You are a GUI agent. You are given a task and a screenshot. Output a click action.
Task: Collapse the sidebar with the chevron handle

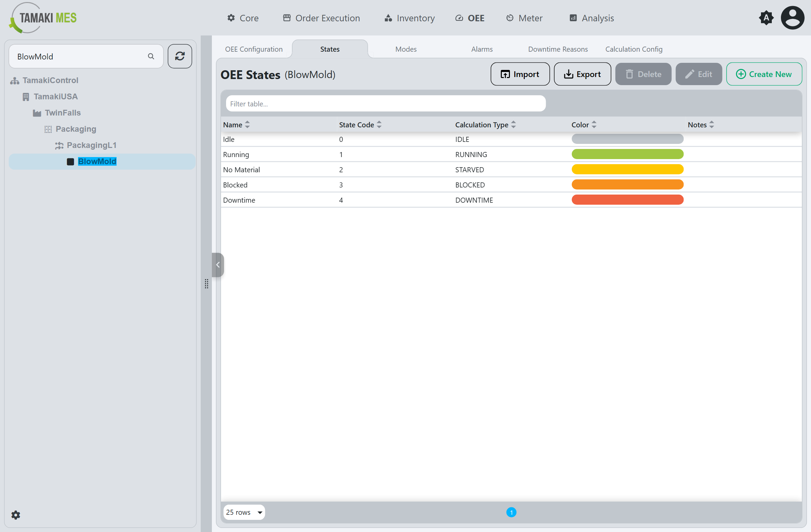click(218, 264)
